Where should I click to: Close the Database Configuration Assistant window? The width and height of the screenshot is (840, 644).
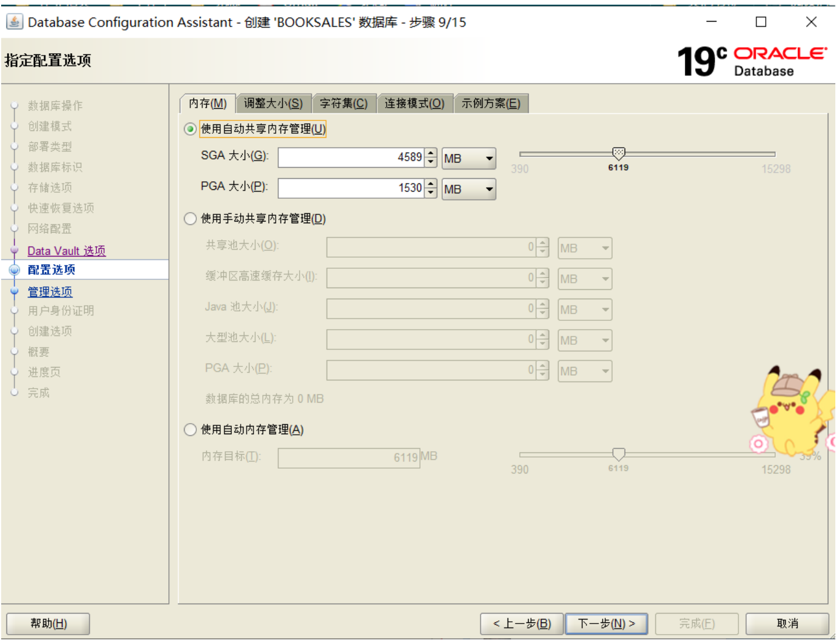tap(811, 22)
